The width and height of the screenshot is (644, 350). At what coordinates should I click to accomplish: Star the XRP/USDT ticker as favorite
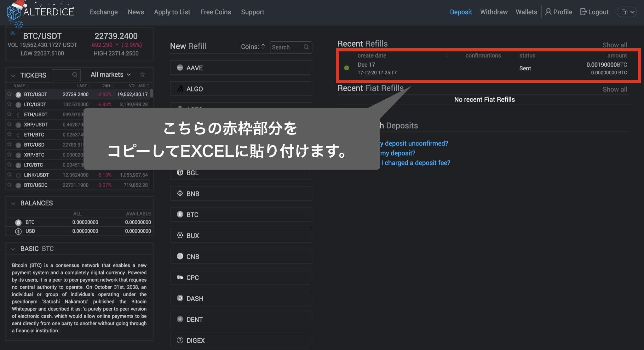(x=9, y=124)
